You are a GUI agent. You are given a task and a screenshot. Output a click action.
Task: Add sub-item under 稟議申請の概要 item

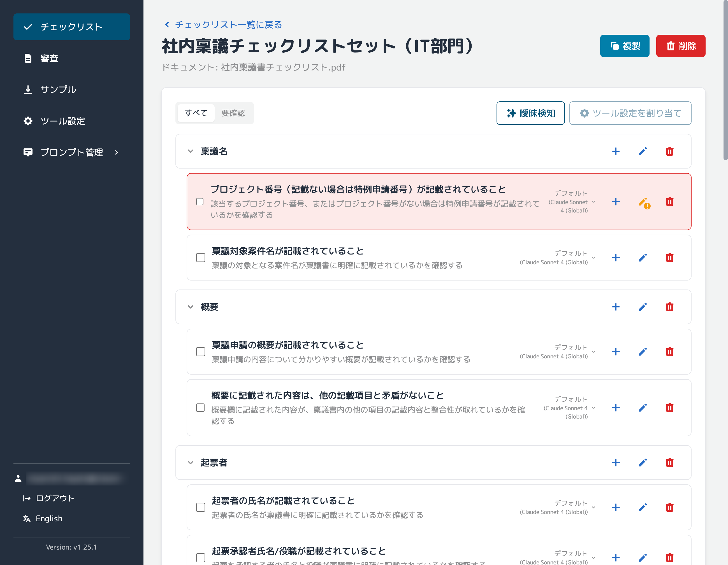coord(616,352)
